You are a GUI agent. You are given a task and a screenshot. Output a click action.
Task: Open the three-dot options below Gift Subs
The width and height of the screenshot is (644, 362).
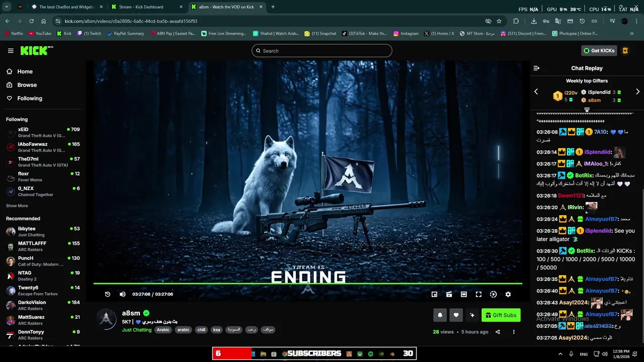click(x=514, y=332)
